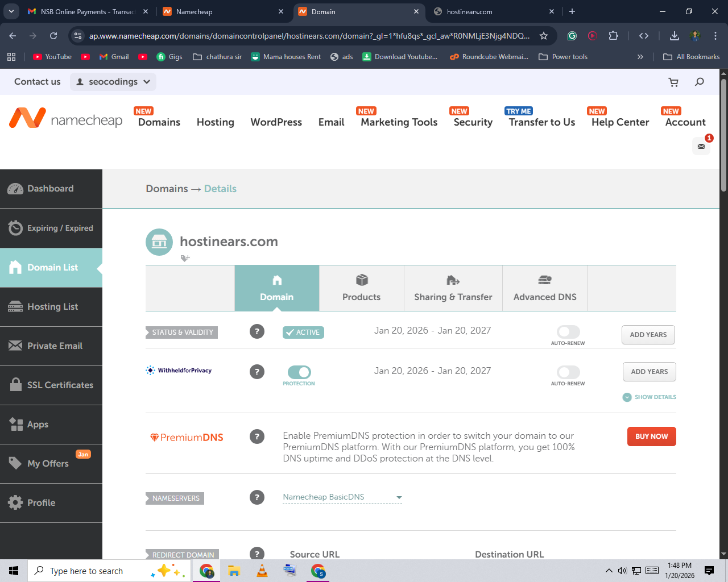The width and height of the screenshot is (728, 582).
Task: Expand the Namecheap BasicDNS nameservers dropdown
Action: coord(342,497)
